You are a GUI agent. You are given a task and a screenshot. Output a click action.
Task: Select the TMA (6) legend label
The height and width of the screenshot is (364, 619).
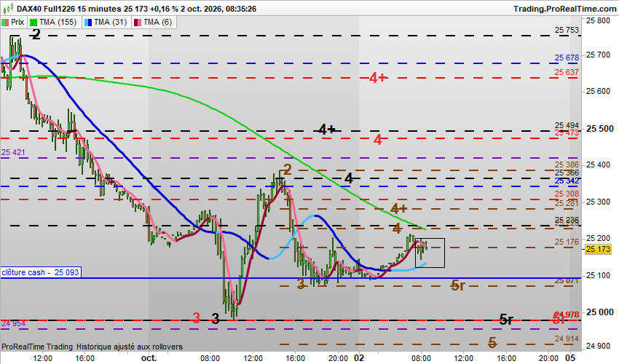158,22
